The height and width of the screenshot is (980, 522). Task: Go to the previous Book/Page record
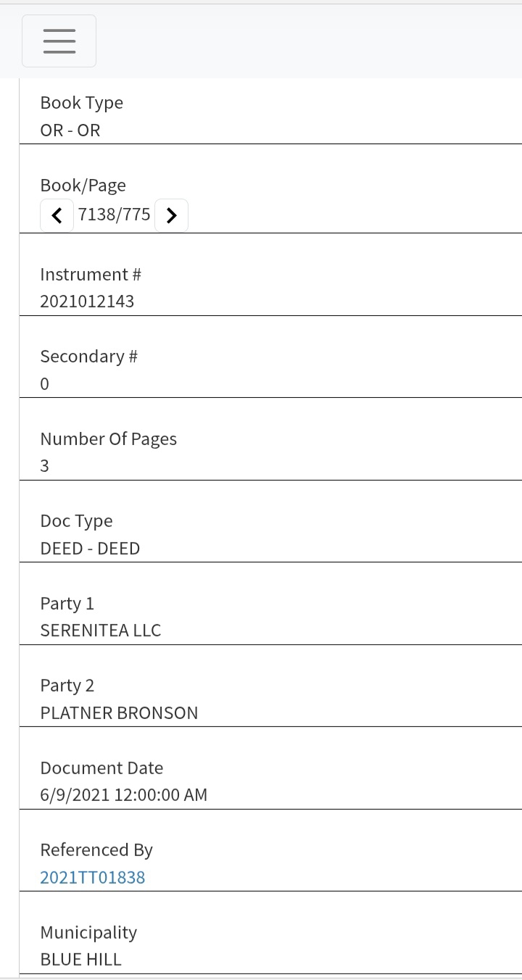pyautogui.click(x=57, y=215)
